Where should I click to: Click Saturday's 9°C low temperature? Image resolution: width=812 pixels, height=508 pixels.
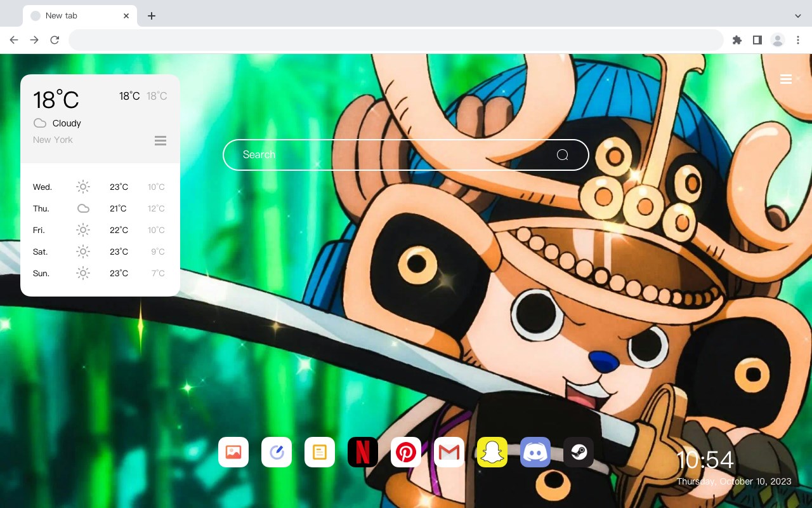tap(158, 251)
